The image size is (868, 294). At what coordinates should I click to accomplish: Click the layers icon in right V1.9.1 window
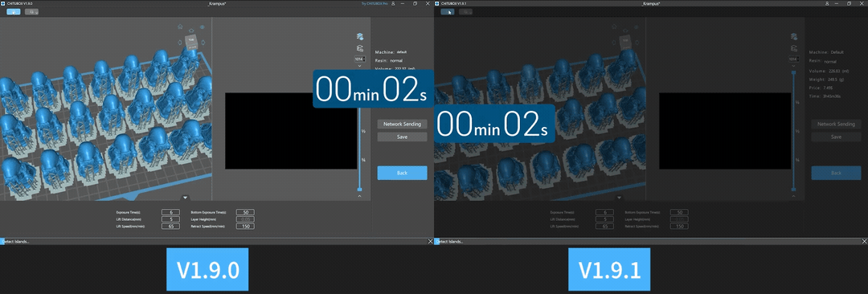pos(794,36)
